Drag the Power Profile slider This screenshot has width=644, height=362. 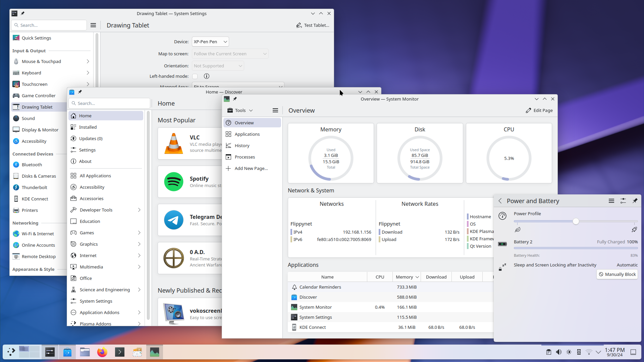pyautogui.click(x=576, y=221)
